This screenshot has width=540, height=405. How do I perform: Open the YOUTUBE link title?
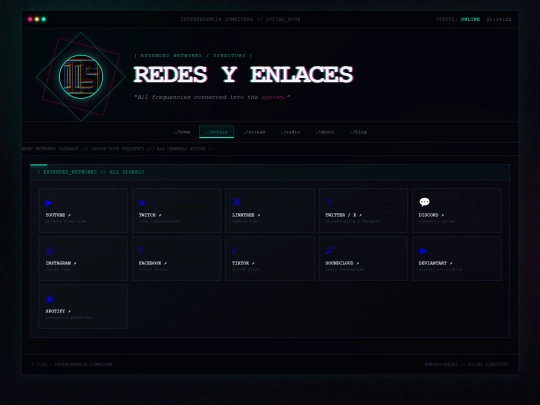(55, 215)
